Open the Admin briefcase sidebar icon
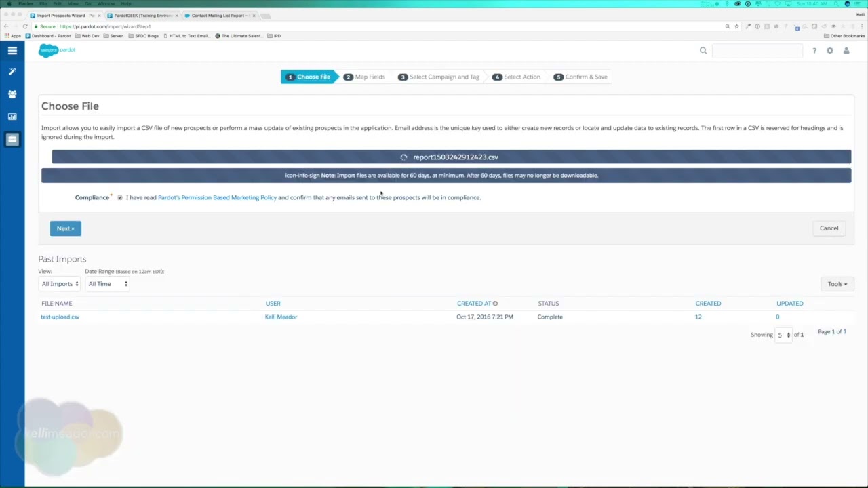Image resolution: width=868 pixels, height=488 pixels. pos(12,139)
